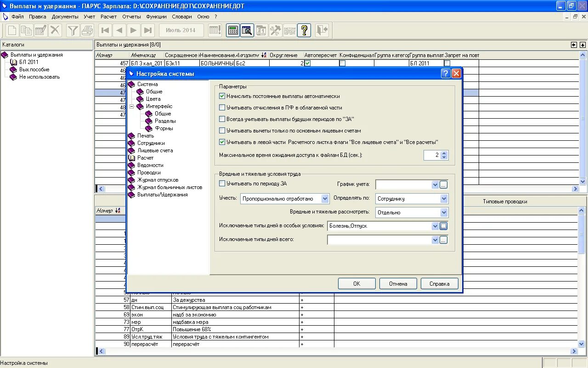
Task: Select Цвета in settings tree
Action: [153, 99]
